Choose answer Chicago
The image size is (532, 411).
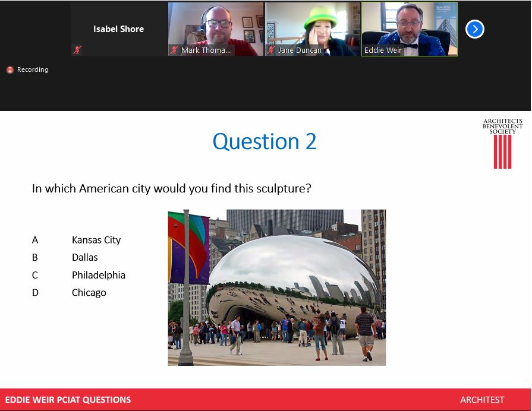(89, 293)
